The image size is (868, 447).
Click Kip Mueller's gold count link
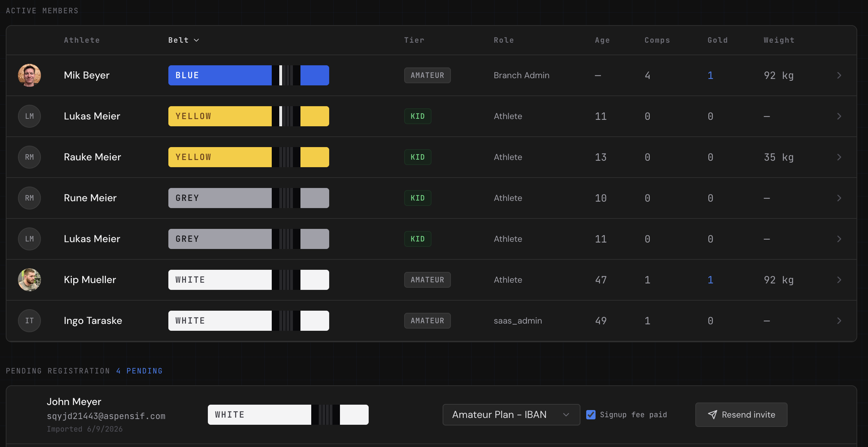(x=710, y=280)
